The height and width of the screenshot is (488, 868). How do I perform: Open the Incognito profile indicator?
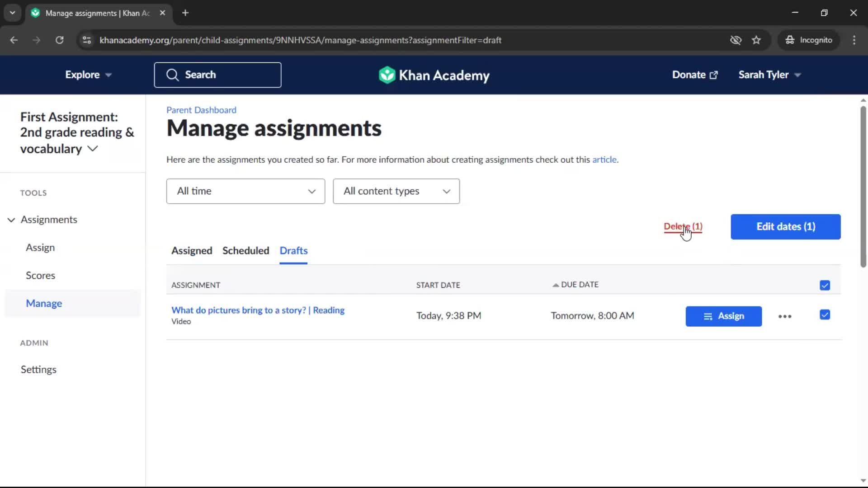coord(809,40)
